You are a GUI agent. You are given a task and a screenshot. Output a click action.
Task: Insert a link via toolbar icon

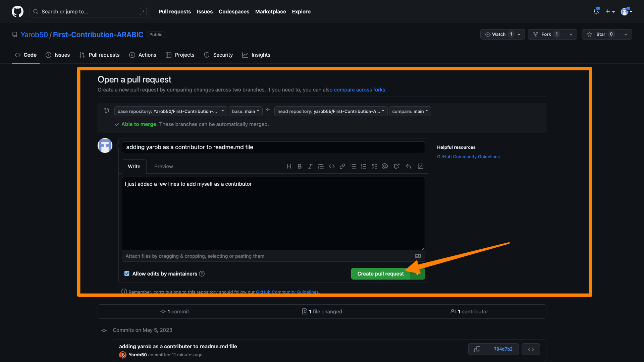coord(342,166)
